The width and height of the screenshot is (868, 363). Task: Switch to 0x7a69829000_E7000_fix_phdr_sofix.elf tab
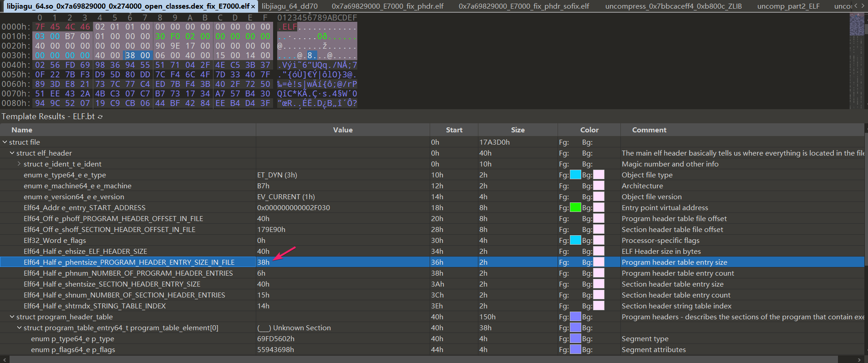pos(523,6)
